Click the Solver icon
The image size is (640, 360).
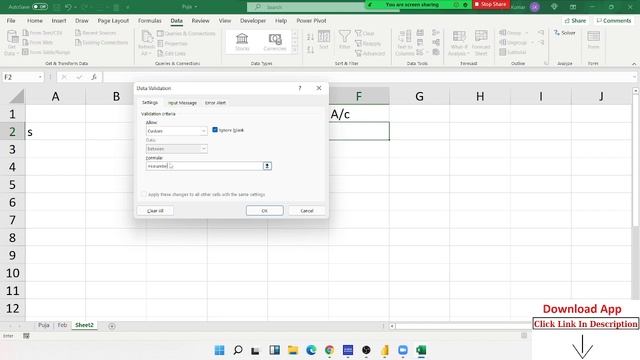point(565,33)
